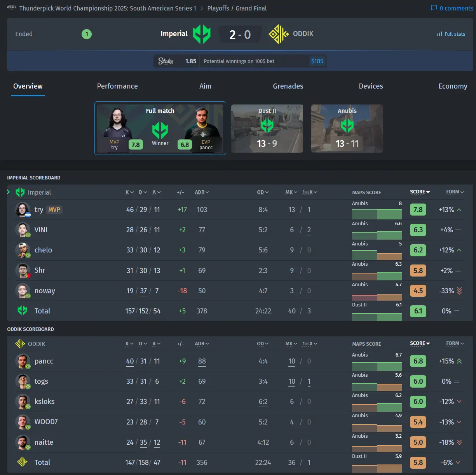The image size is (476, 475).
Task: Switch to the Devices tab
Action: tap(371, 86)
